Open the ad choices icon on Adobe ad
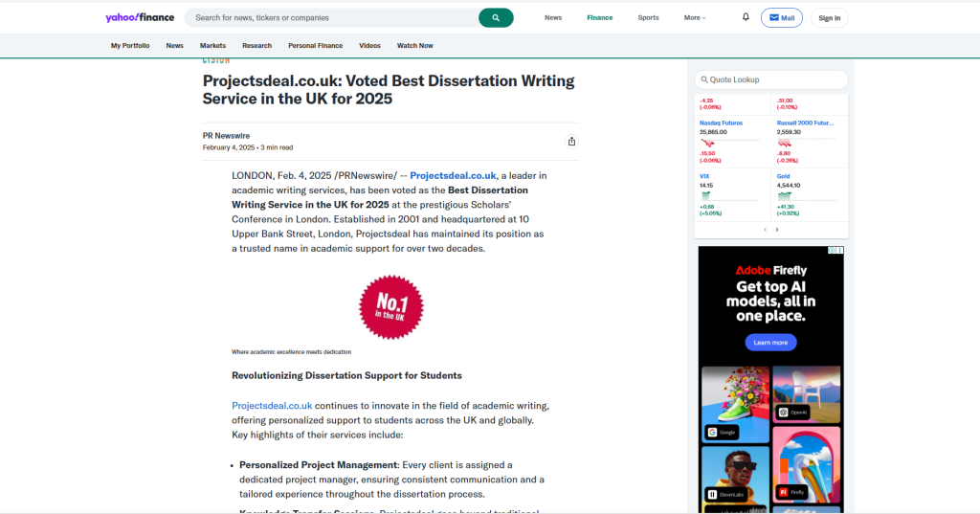This screenshot has height=514, width=980. 835,250
